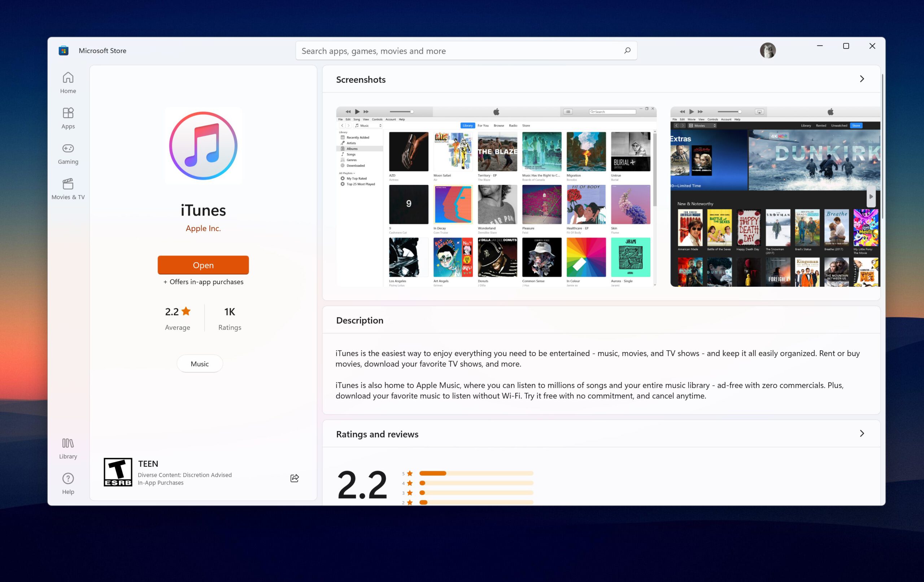Open the iTunes app
This screenshot has height=582, width=924.
coord(203,265)
